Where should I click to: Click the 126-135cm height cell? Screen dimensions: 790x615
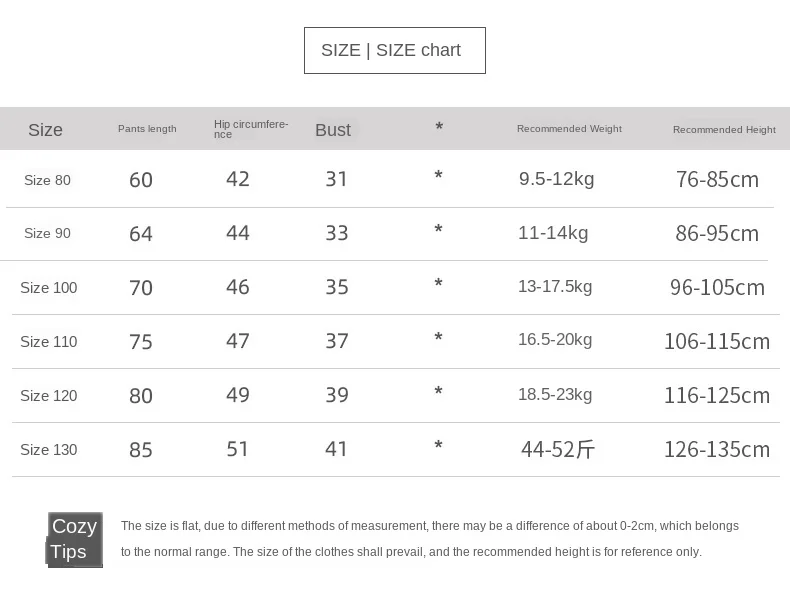coord(717,449)
